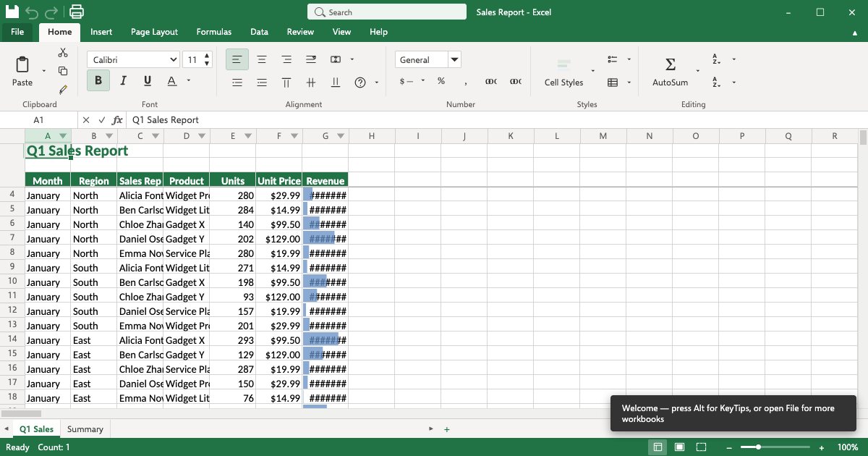868x456 pixels.
Task: Open the Product column filter dropdown
Action: [x=203, y=136]
